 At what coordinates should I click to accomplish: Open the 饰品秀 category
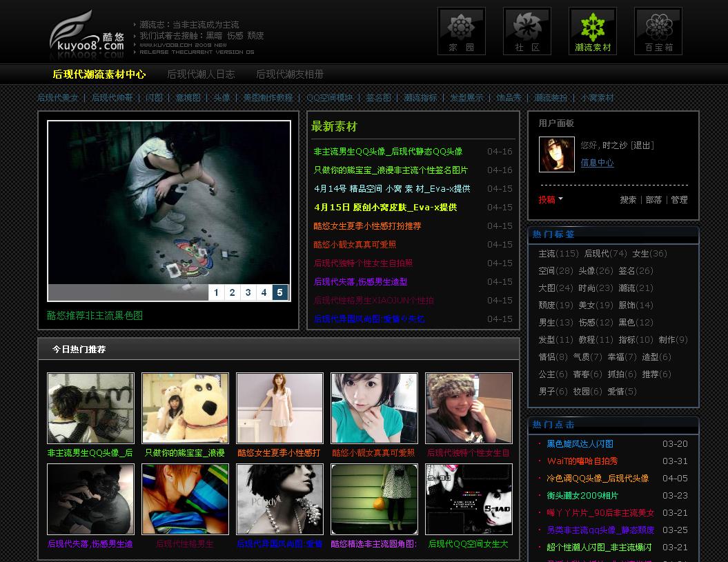pyautogui.click(x=509, y=97)
